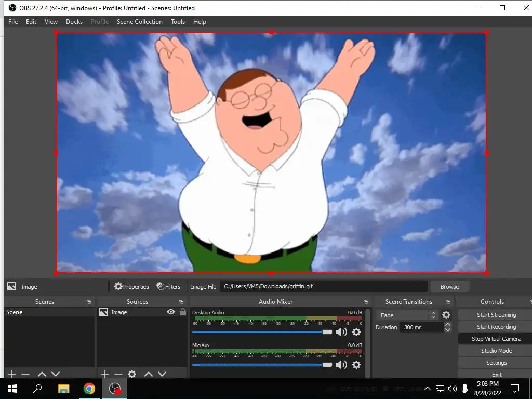Open Windows taskbar search

click(x=37, y=389)
